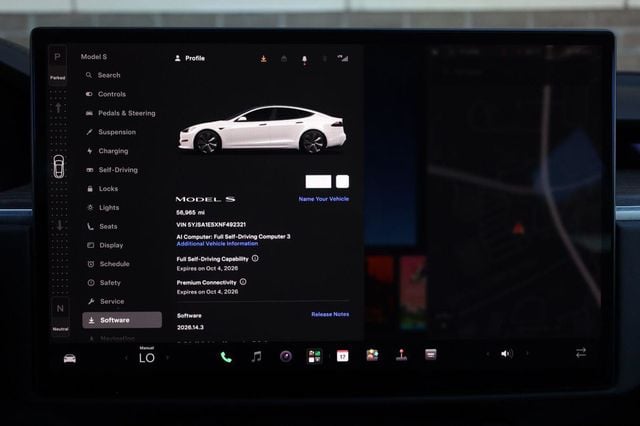Screen dimensions: 640x426
Task: Open the Locks settings menu
Action: [103, 189]
